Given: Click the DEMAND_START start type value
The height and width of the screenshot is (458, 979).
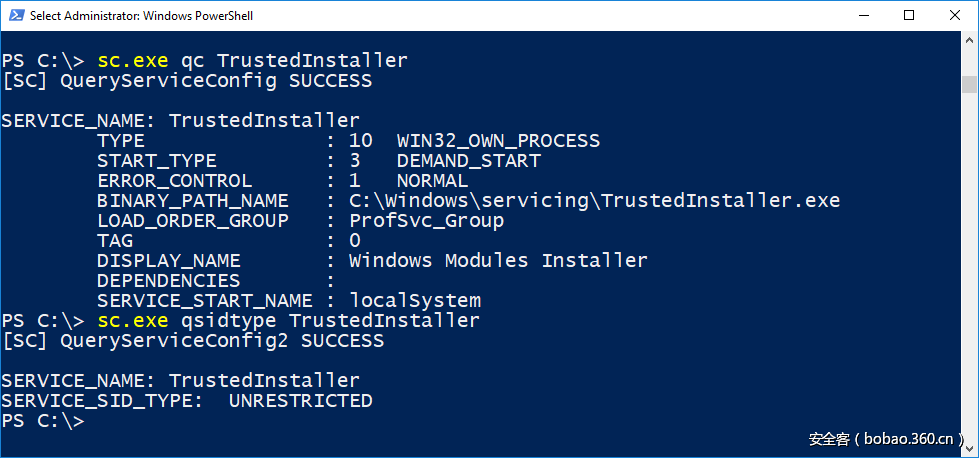Looking at the screenshot, I should pyautogui.click(x=468, y=161).
